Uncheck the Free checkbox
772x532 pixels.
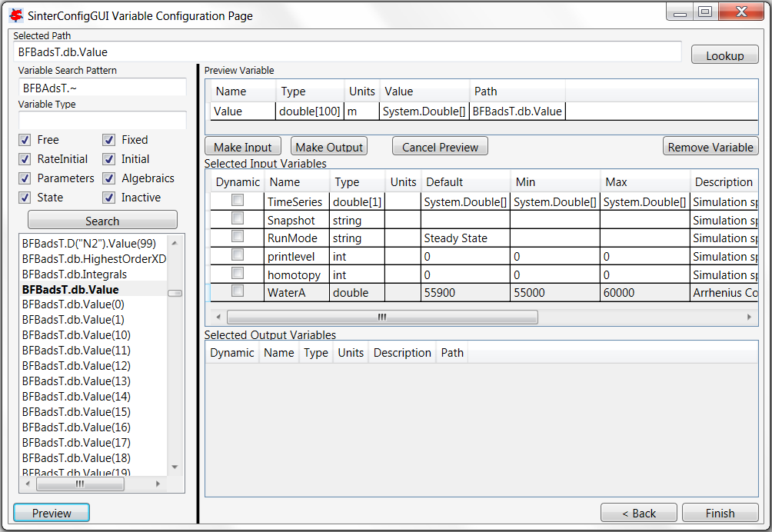coord(26,140)
